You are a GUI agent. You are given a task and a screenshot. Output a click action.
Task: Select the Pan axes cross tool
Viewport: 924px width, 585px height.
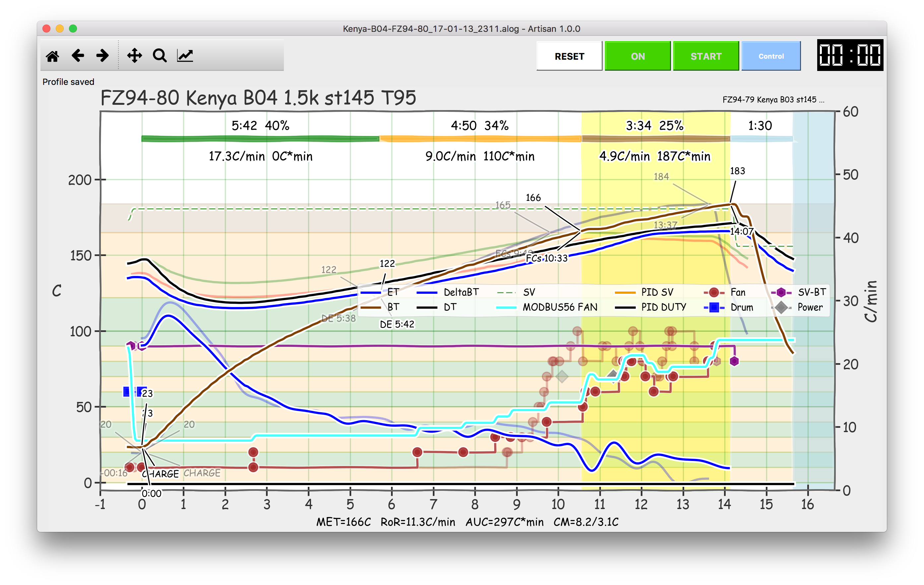point(134,56)
